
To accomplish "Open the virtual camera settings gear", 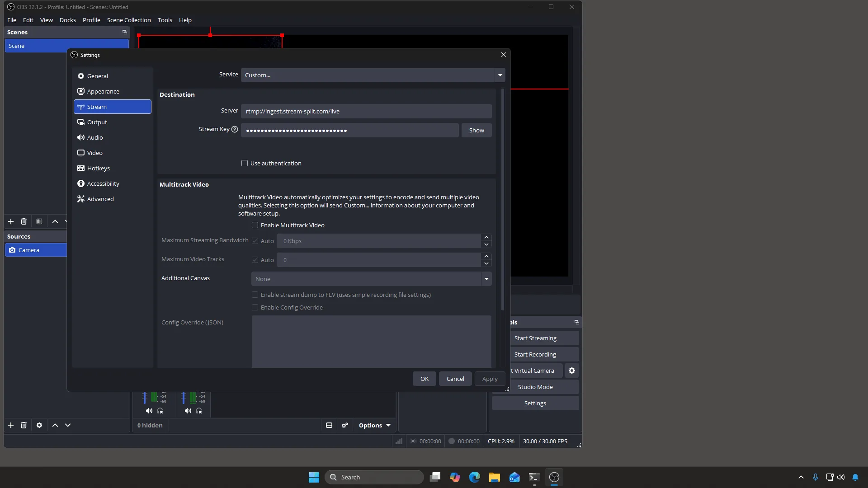I will tap(572, 371).
